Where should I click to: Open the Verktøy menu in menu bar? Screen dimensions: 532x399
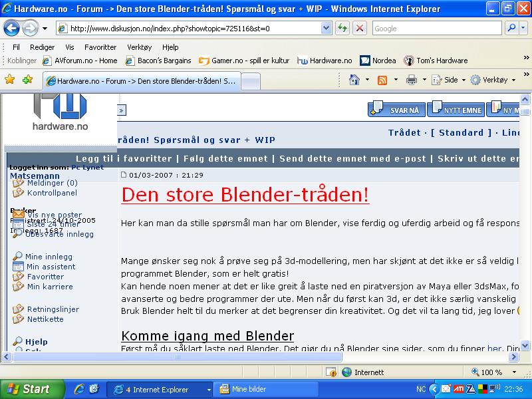click(140, 47)
